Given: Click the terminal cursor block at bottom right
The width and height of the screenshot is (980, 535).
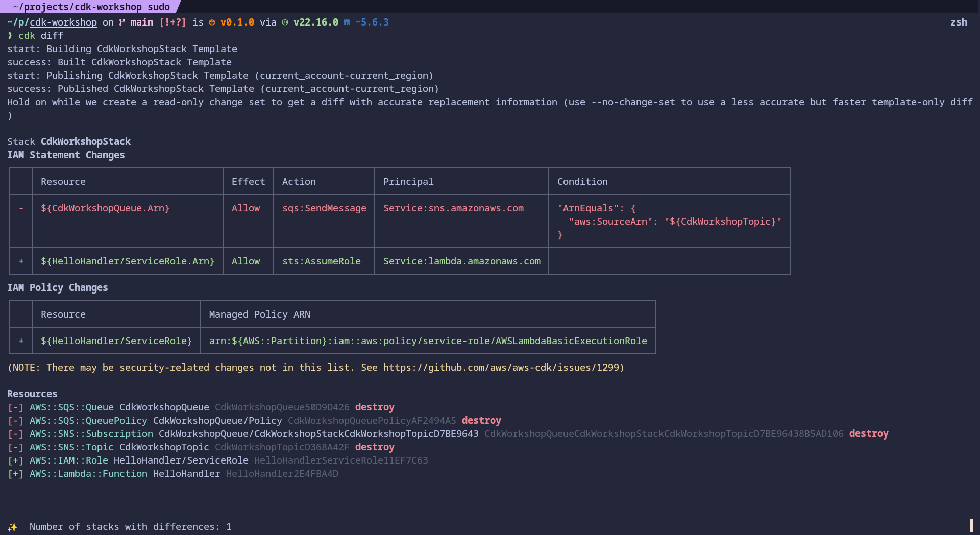Looking at the screenshot, I should (971, 525).
